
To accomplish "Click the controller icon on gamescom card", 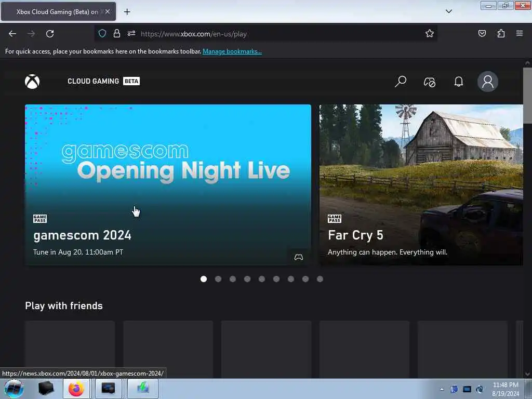I will (x=299, y=257).
